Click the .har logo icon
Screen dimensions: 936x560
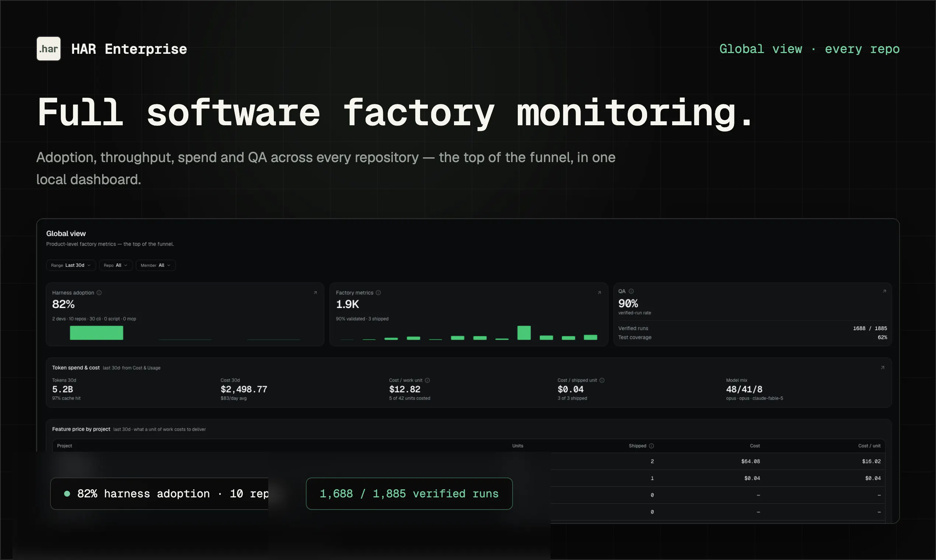(x=48, y=49)
